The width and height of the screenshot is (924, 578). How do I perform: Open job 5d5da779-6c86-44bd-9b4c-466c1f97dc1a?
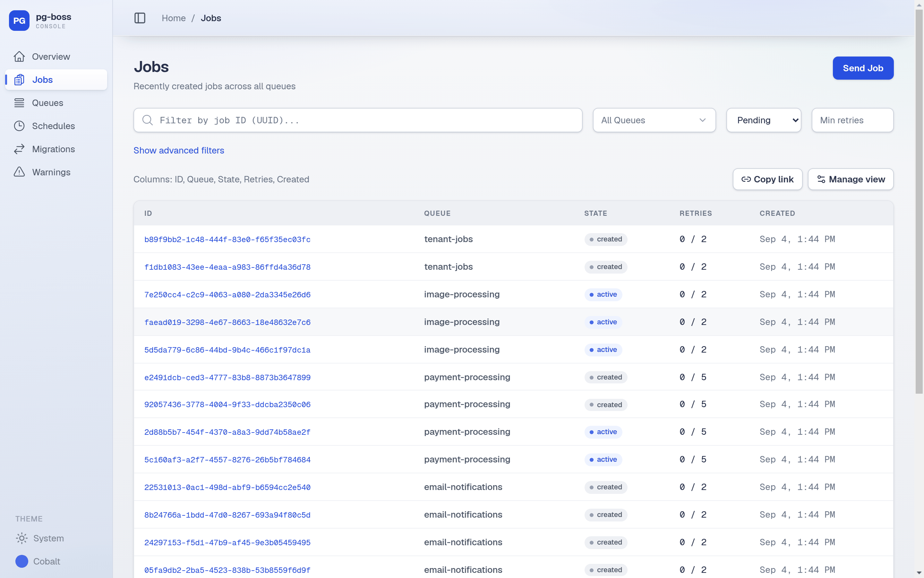coord(227,350)
